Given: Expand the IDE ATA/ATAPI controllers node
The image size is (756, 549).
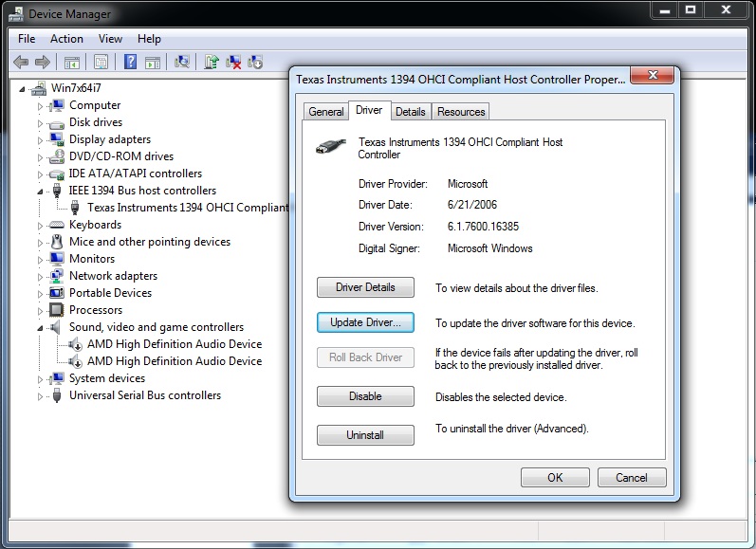Looking at the screenshot, I should [x=40, y=174].
